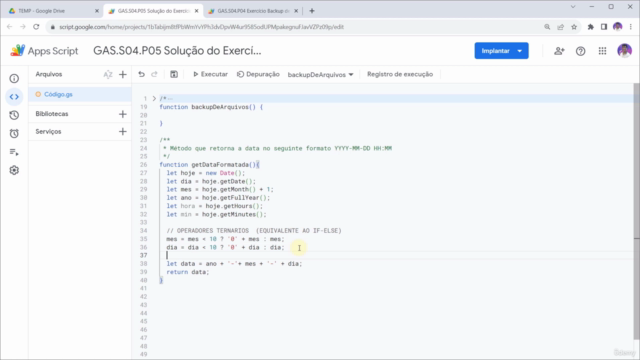This screenshot has width=640, height=360.
Task: Open Executions list icon in sidebar
Action: pos(14,152)
